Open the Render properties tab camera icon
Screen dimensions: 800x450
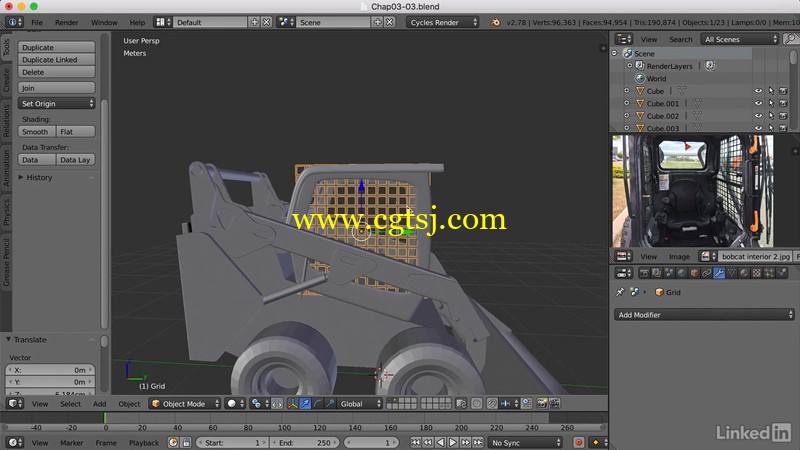coord(644,273)
